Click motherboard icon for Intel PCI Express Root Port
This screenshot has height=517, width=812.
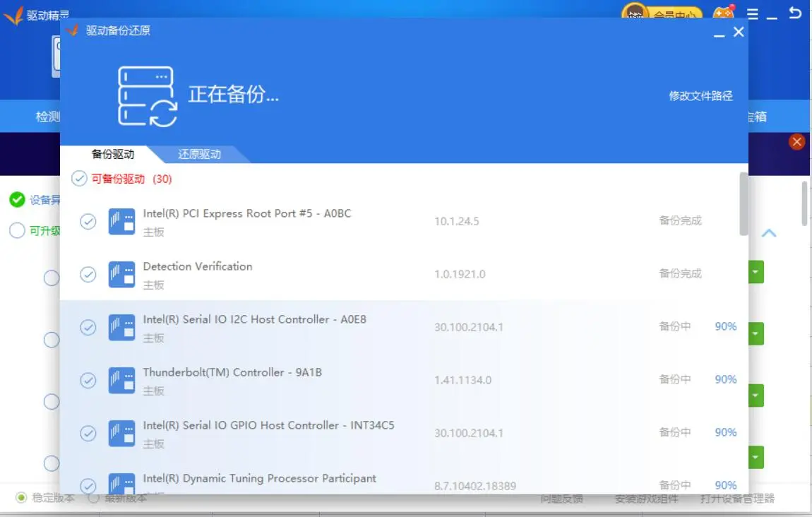pyautogui.click(x=121, y=221)
